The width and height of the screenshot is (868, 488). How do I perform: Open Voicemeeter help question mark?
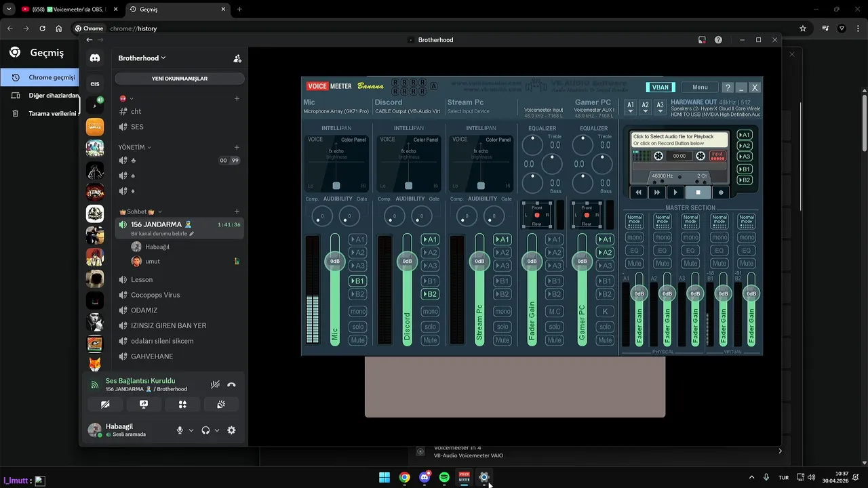coord(728,87)
